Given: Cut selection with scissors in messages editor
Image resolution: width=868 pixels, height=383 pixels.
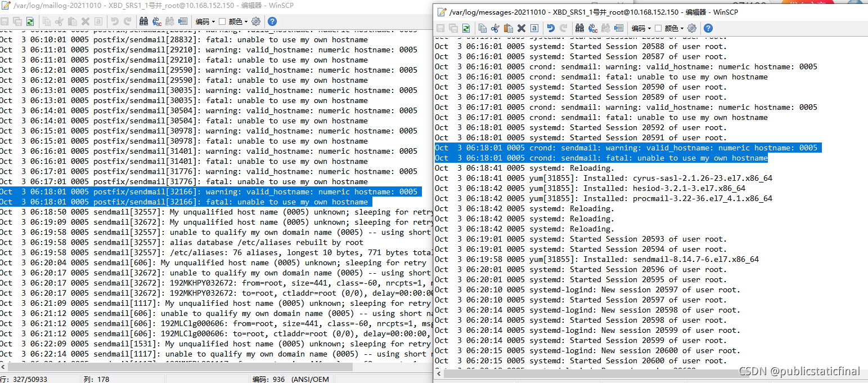Looking at the screenshot, I should pyautogui.click(x=495, y=28).
